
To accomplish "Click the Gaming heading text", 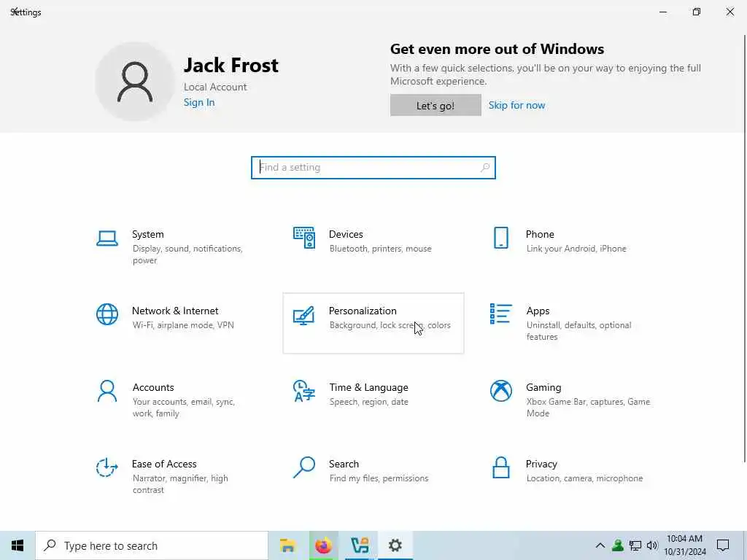I will click(543, 388).
